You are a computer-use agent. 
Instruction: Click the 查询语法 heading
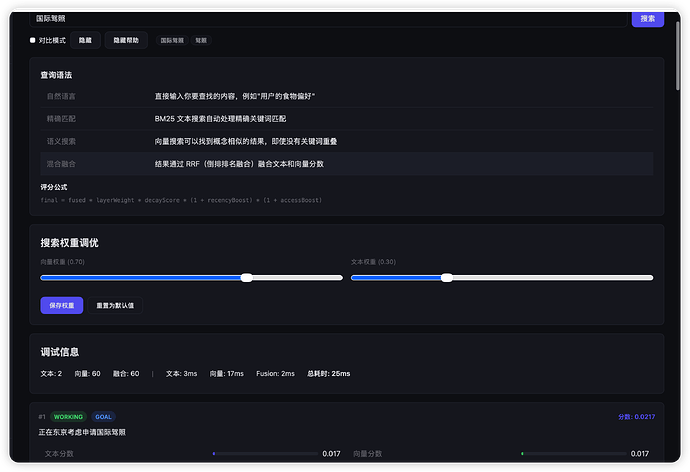click(56, 75)
